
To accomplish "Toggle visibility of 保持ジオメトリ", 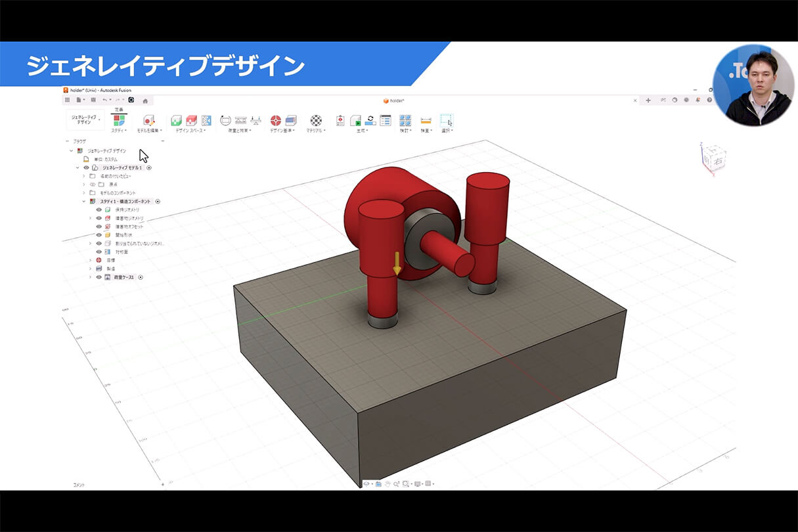I will 99,210.
